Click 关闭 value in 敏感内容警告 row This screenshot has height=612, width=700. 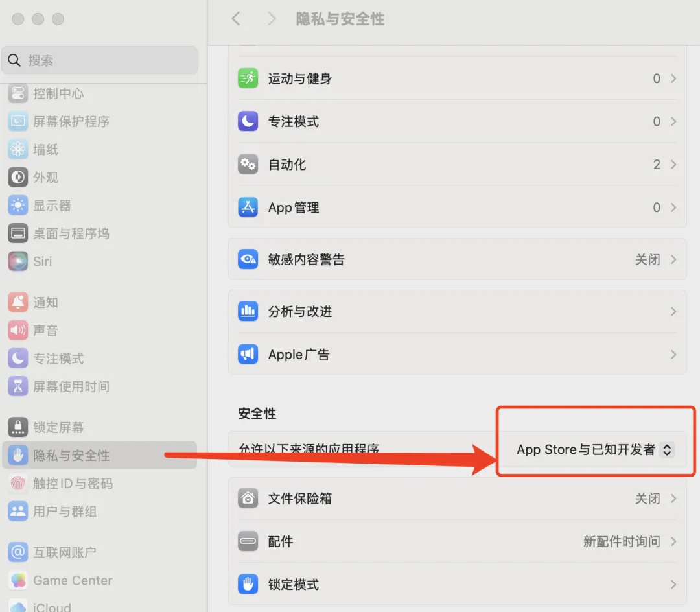coord(647,259)
